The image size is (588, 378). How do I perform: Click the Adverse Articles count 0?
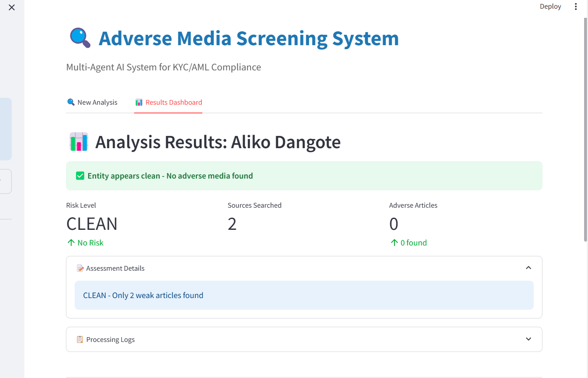[394, 224]
